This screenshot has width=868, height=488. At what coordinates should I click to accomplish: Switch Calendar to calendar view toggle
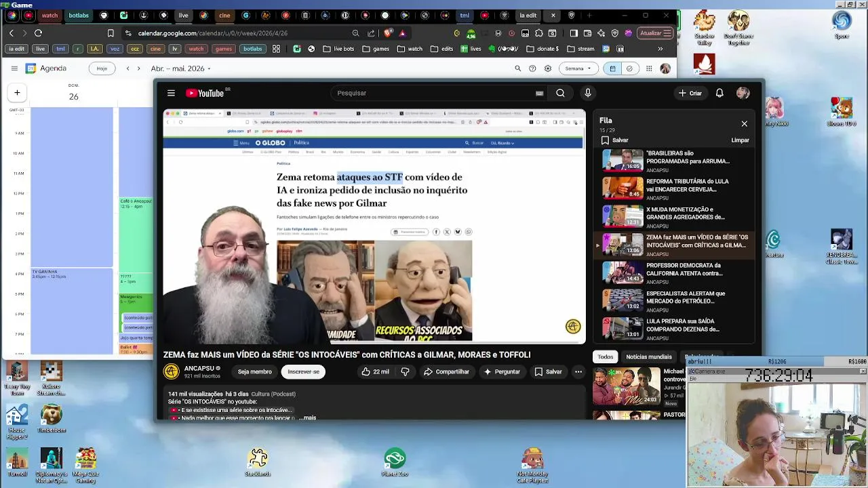[x=612, y=68]
